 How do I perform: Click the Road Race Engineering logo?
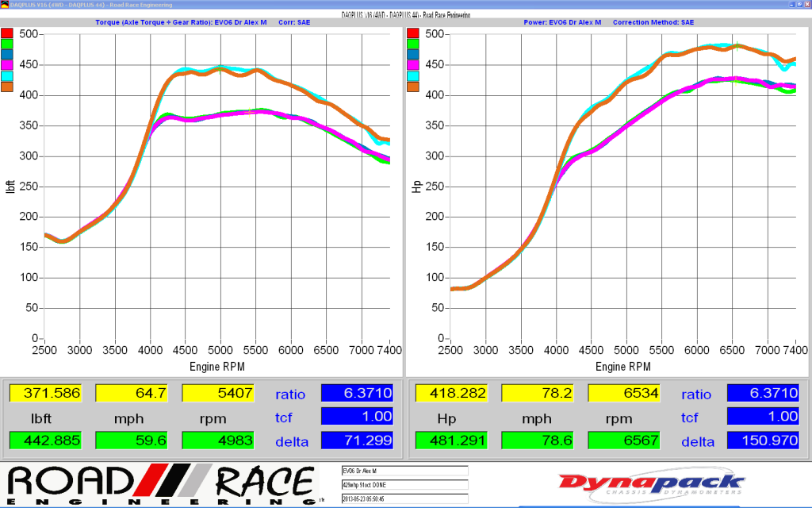coord(160,485)
